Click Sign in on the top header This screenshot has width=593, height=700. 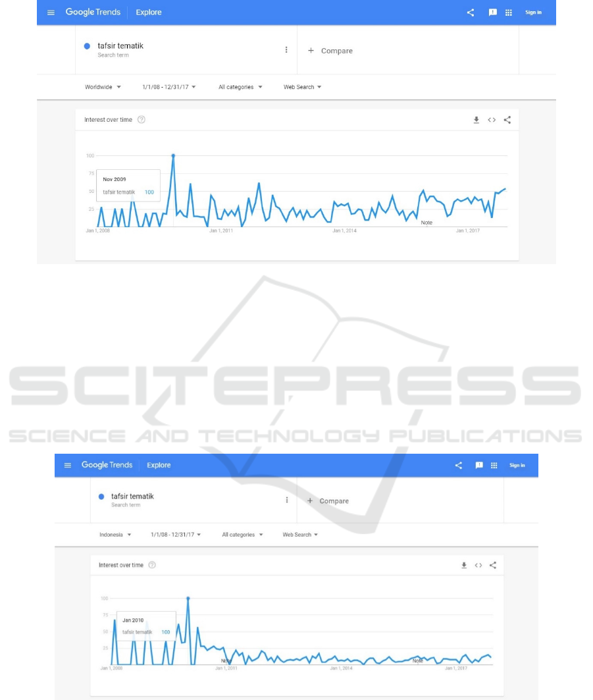[533, 13]
